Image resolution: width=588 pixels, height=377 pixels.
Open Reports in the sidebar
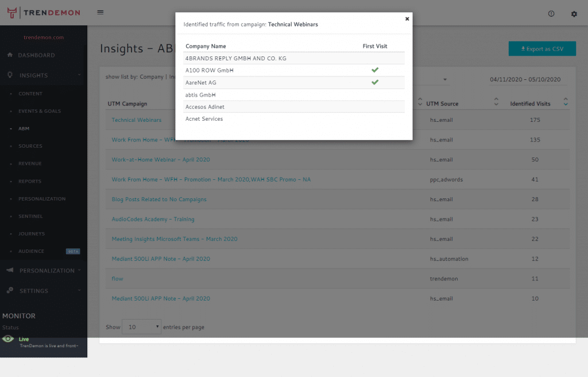pos(30,182)
